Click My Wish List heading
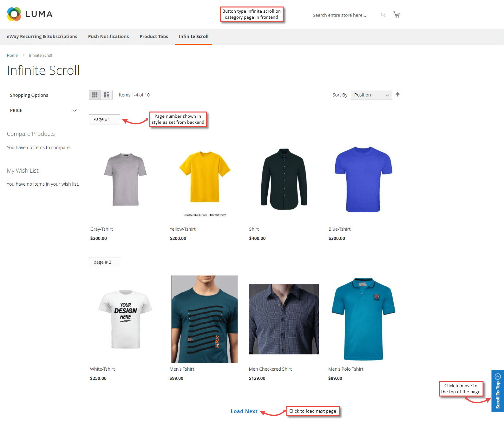Screen dimensions: 504x424 point(23,171)
